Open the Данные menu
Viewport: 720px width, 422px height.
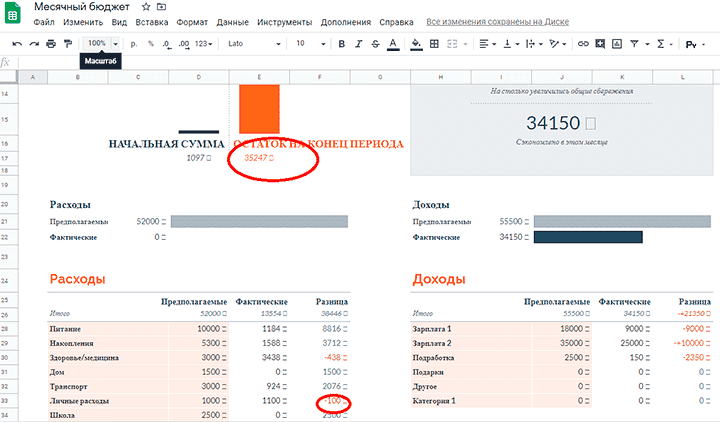click(x=232, y=21)
